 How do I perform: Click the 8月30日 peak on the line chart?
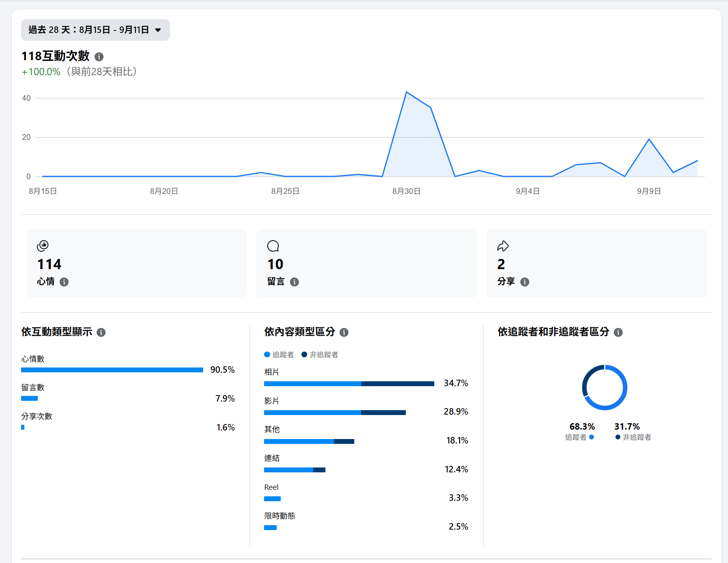pyautogui.click(x=406, y=92)
